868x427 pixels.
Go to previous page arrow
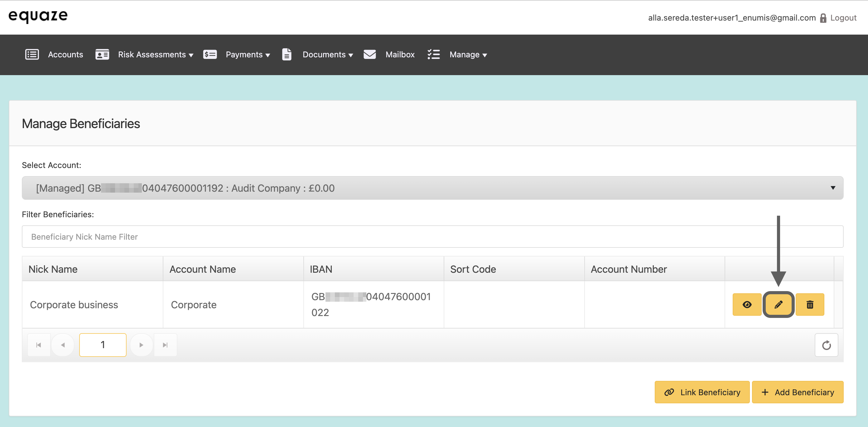(x=63, y=345)
